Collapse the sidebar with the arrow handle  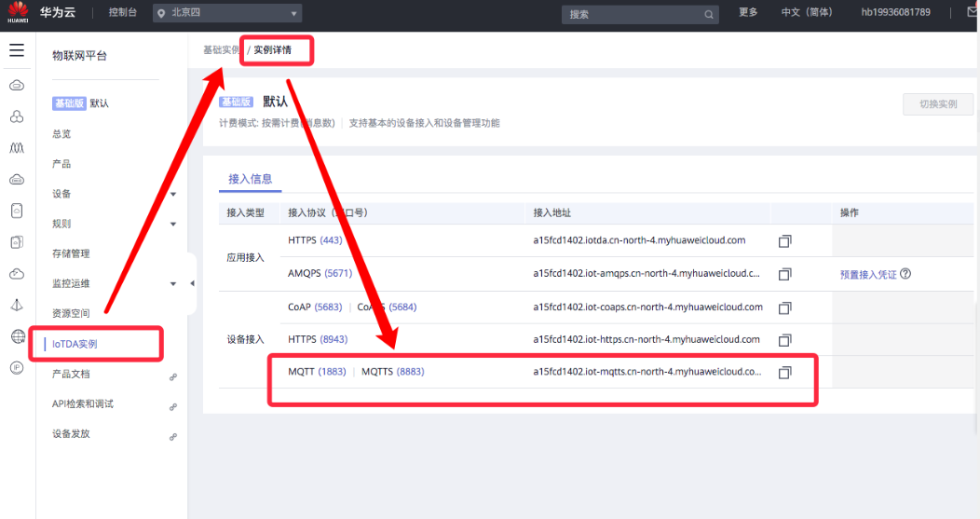(x=192, y=283)
